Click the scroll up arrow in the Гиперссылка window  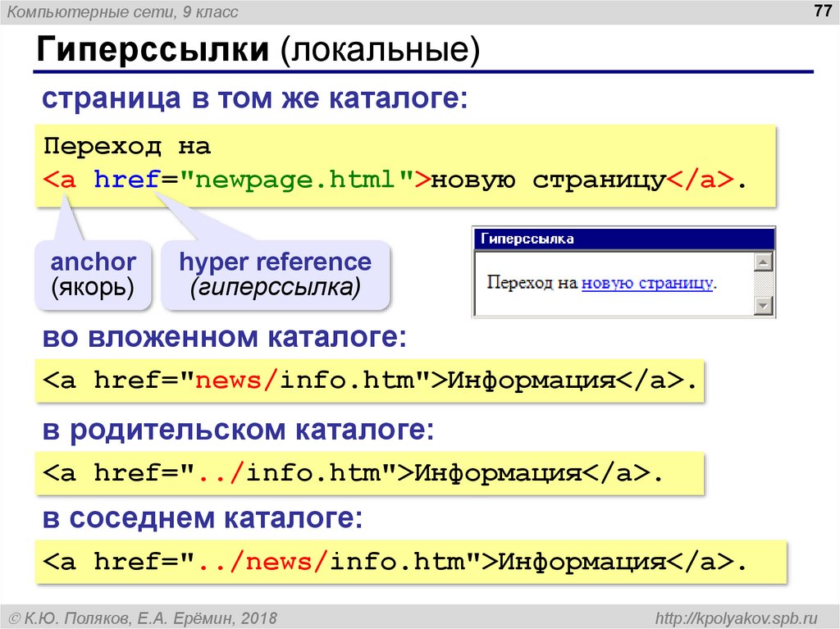point(763,262)
